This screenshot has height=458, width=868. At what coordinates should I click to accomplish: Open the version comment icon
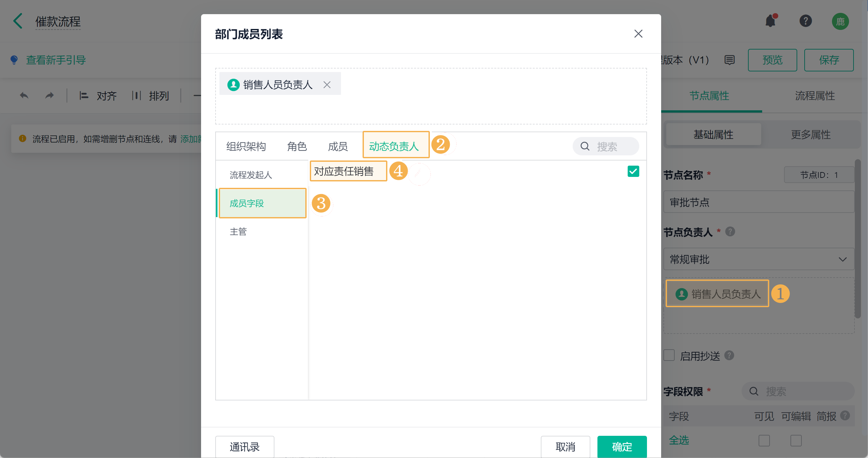click(730, 60)
